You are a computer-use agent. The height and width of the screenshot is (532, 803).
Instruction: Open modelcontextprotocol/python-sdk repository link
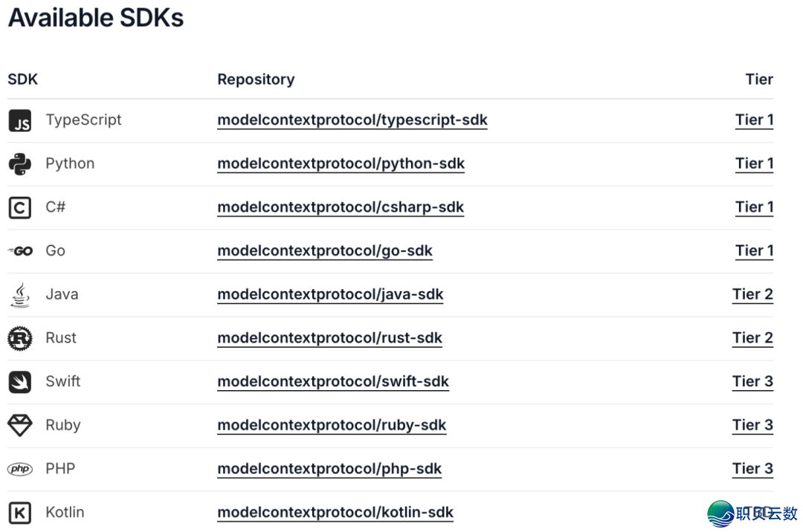[341, 164]
